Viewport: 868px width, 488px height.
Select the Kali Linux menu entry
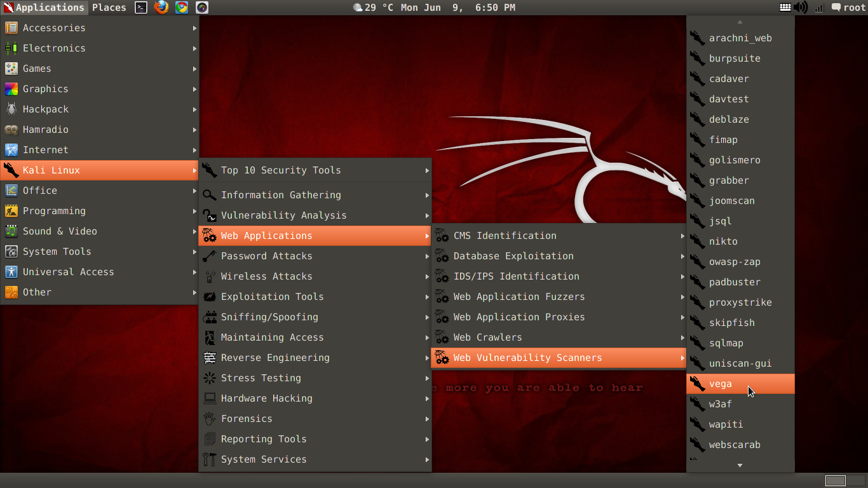coord(100,170)
